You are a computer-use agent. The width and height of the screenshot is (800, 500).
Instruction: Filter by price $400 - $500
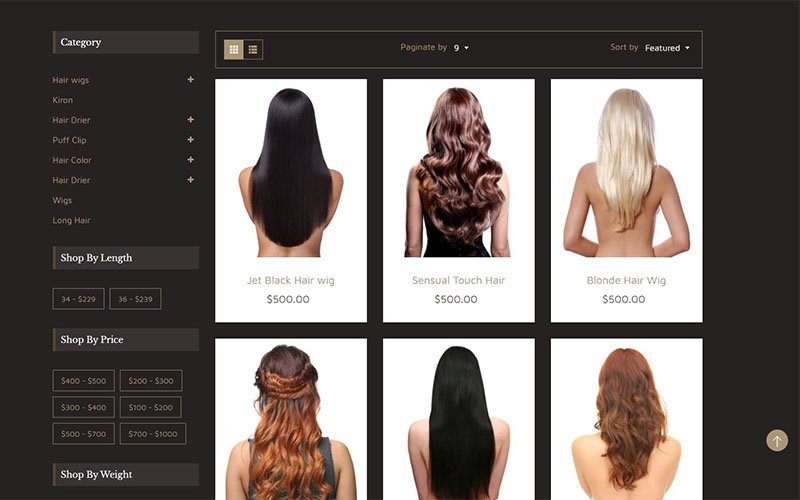(x=84, y=381)
